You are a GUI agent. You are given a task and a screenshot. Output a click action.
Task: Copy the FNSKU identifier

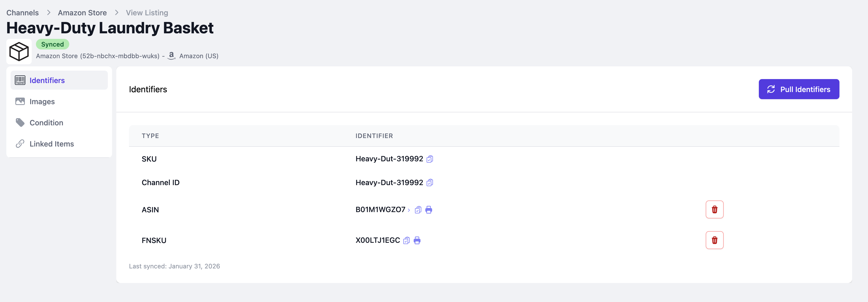pos(406,240)
